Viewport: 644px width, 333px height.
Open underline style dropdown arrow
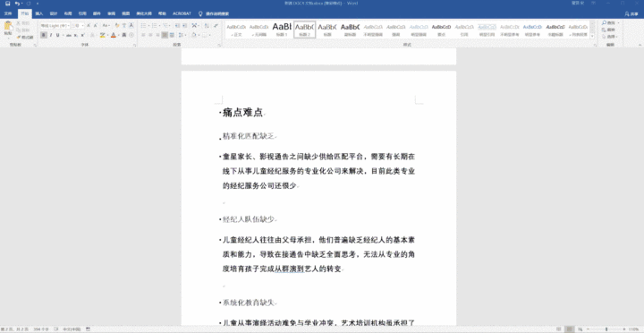[63, 35]
